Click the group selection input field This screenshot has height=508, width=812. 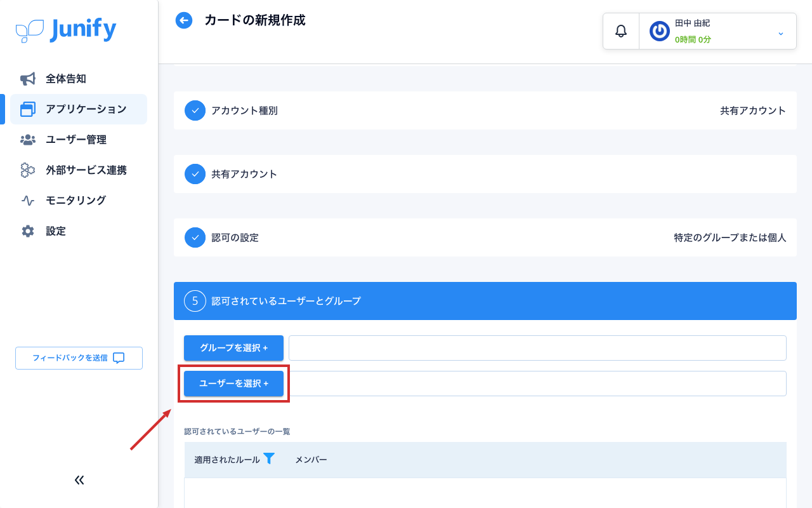[537, 348]
